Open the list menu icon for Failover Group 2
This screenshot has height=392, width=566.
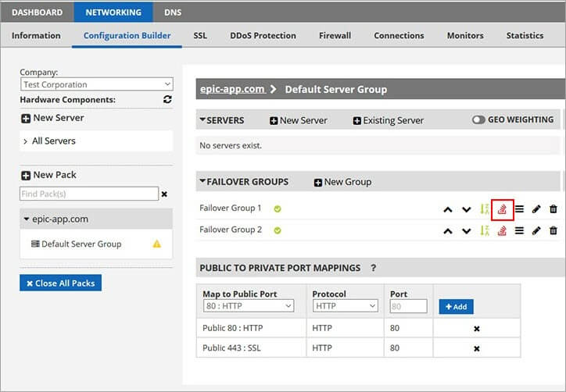[519, 230]
